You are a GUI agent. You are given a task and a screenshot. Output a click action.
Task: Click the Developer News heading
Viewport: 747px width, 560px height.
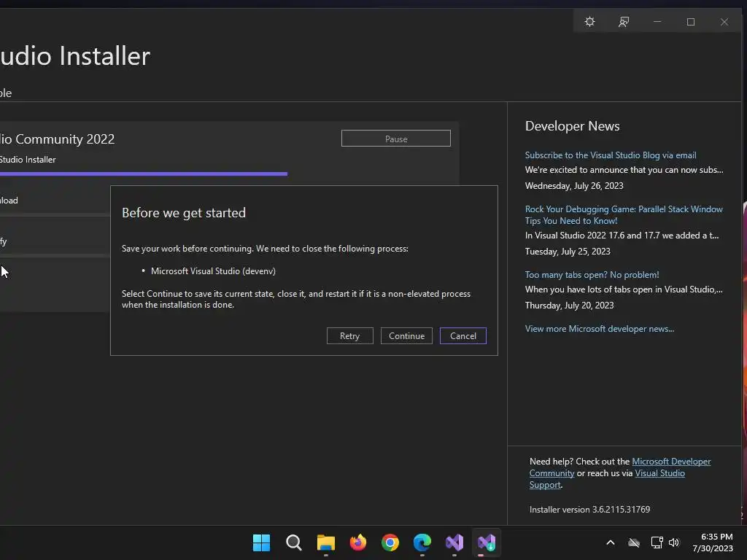[572, 126]
